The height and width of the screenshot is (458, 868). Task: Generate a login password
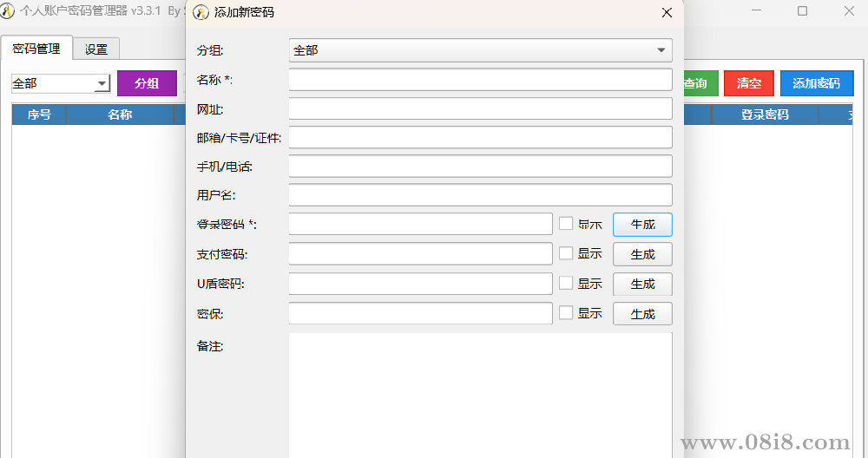642,225
